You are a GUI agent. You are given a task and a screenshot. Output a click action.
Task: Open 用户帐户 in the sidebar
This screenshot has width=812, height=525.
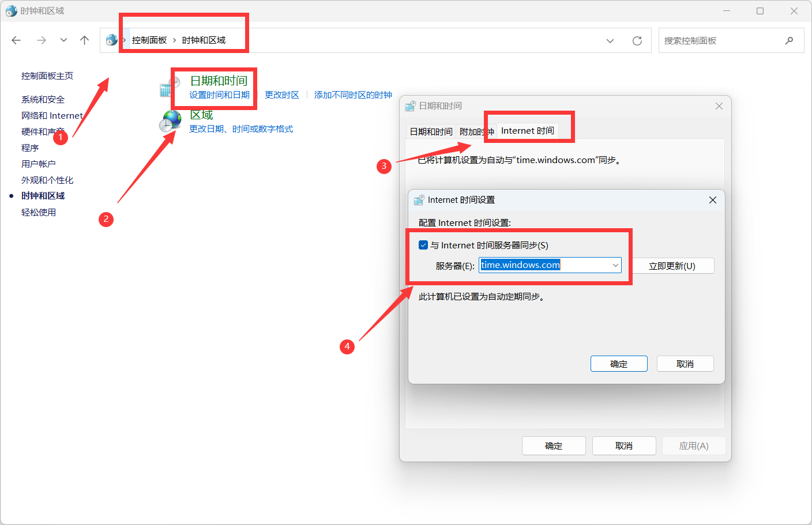39,164
